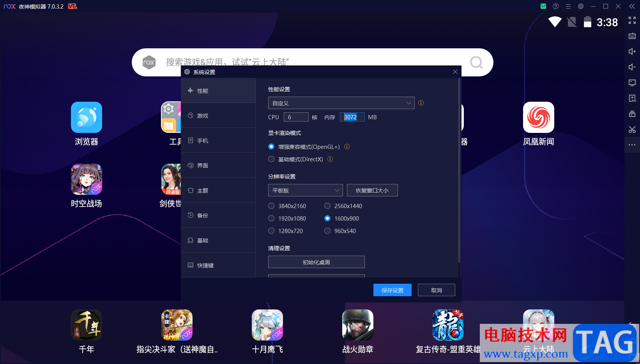The image size is (640, 364).
Task: Open the 战火勋章 game
Action: tap(358, 325)
